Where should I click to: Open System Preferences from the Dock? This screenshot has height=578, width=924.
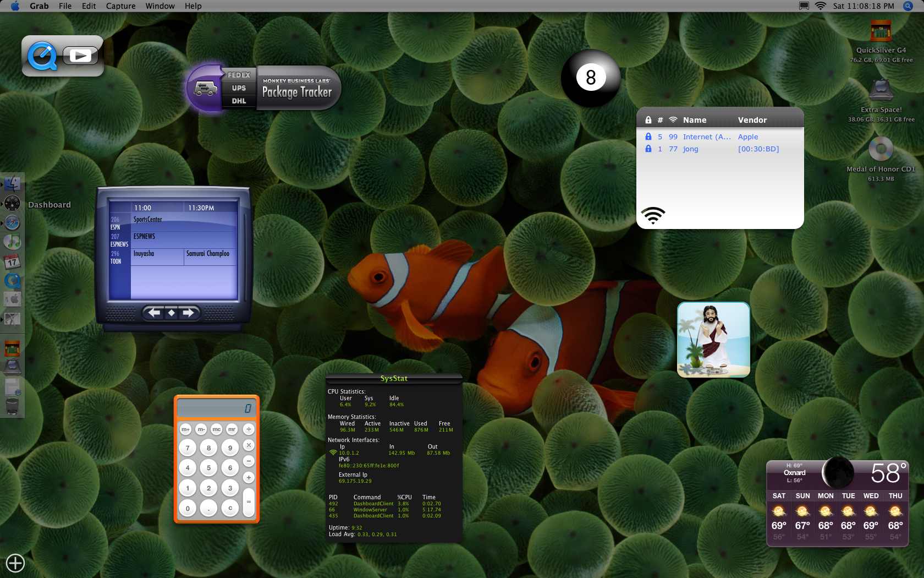pyautogui.click(x=12, y=299)
